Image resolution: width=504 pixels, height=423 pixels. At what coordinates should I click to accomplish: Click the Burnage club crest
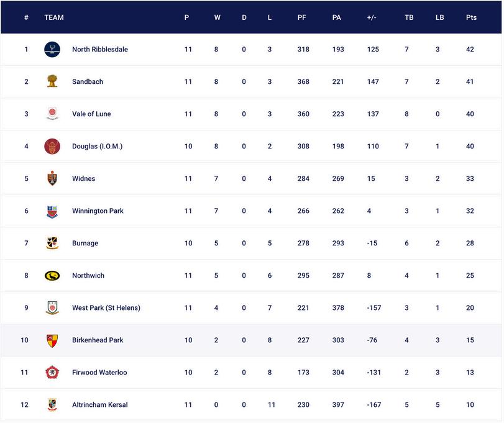[x=52, y=243]
